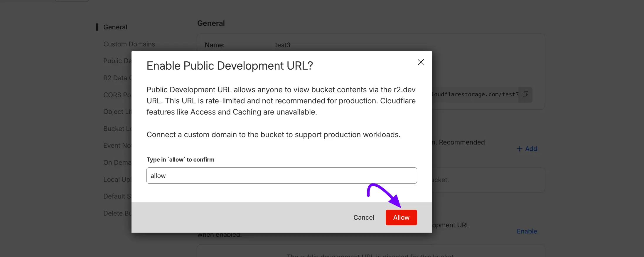Open Custom Domains sidebar section
Image resolution: width=644 pixels, height=257 pixels.
[x=129, y=44]
